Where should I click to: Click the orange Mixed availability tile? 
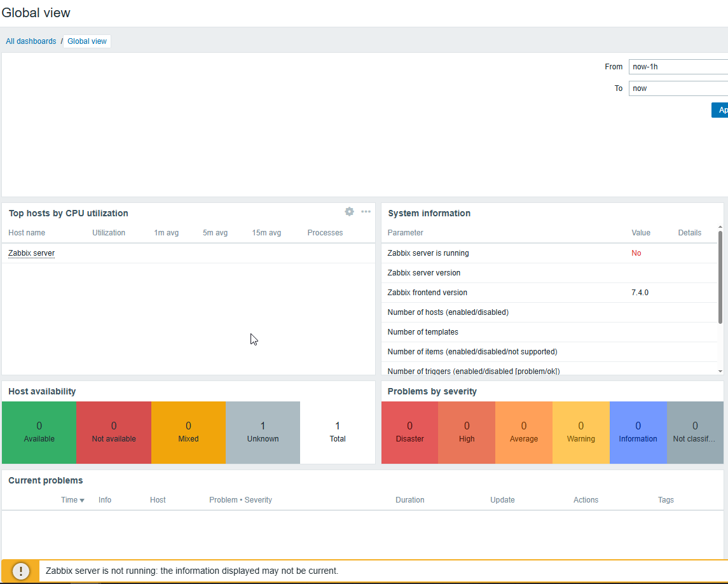tap(188, 433)
